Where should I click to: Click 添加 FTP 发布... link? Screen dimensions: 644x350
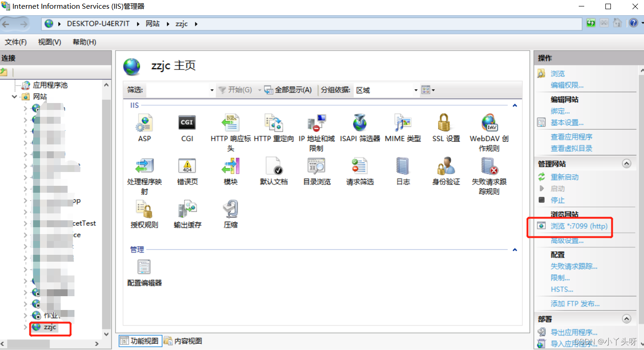tap(575, 304)
